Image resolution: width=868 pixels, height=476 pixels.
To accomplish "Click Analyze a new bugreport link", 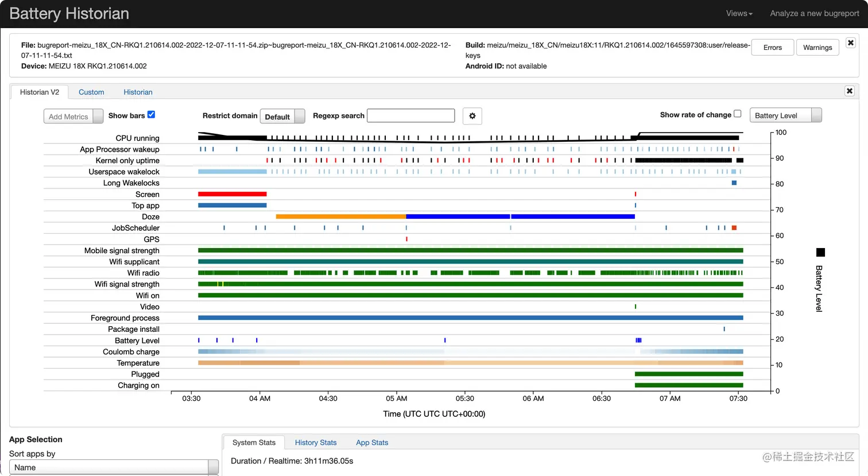I will (x=815, y=13).
